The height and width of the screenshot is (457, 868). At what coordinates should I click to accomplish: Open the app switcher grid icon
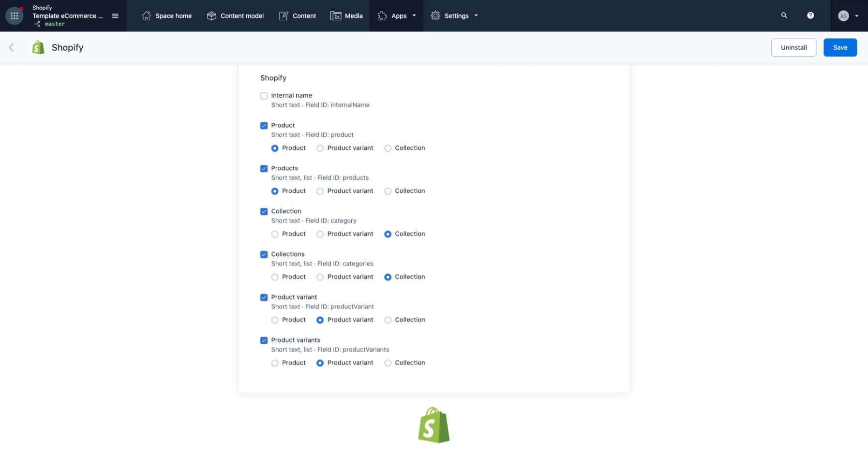point(15,16)
